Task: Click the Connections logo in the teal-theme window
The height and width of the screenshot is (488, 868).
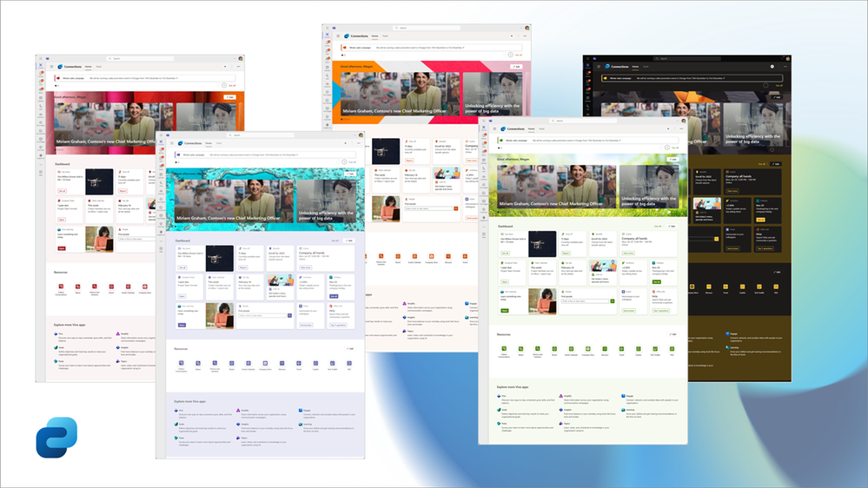Action: pos(180,143)
